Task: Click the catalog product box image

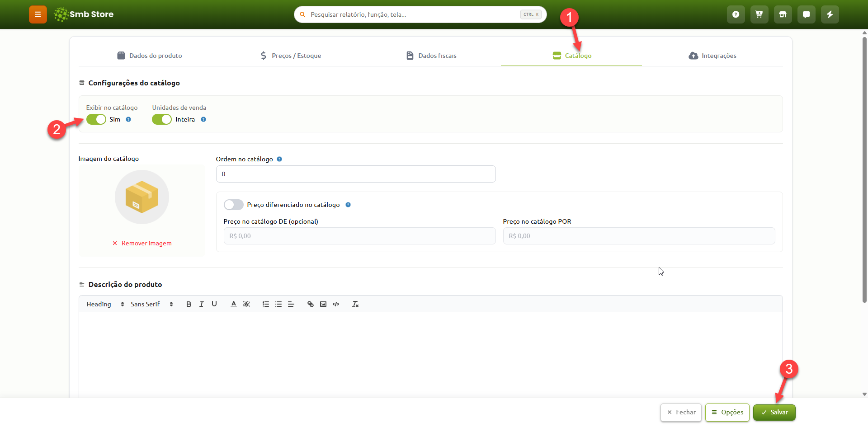Action: [x=142, y=197]
